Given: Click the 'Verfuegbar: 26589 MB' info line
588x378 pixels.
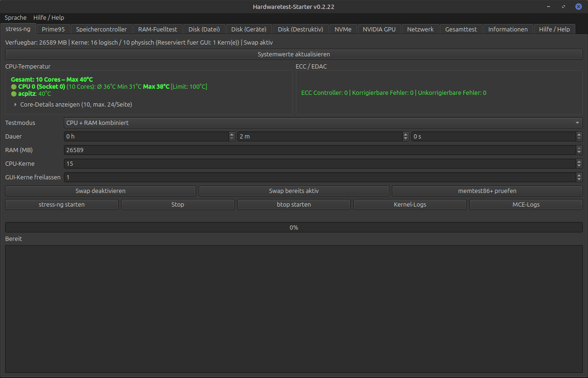Looking at the screenshot, I should coord(139,43).
